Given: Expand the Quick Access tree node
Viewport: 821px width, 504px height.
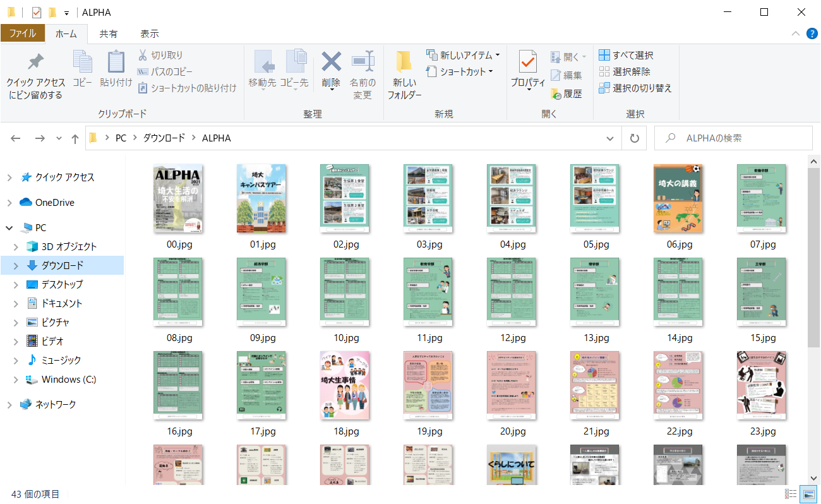Looking at the screenshot, I should (x=9, y=177).
